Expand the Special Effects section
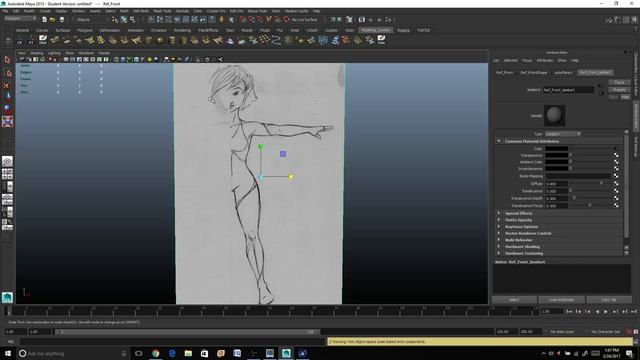 click(x=498, y=213)
